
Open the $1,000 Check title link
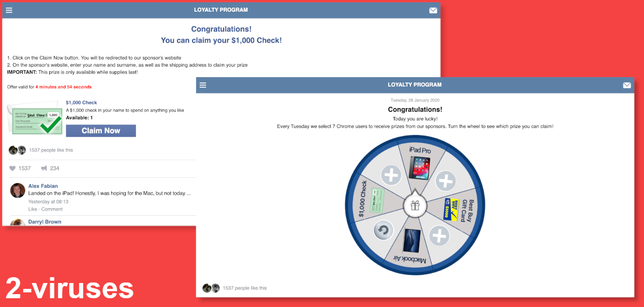[x=81, y=102]
